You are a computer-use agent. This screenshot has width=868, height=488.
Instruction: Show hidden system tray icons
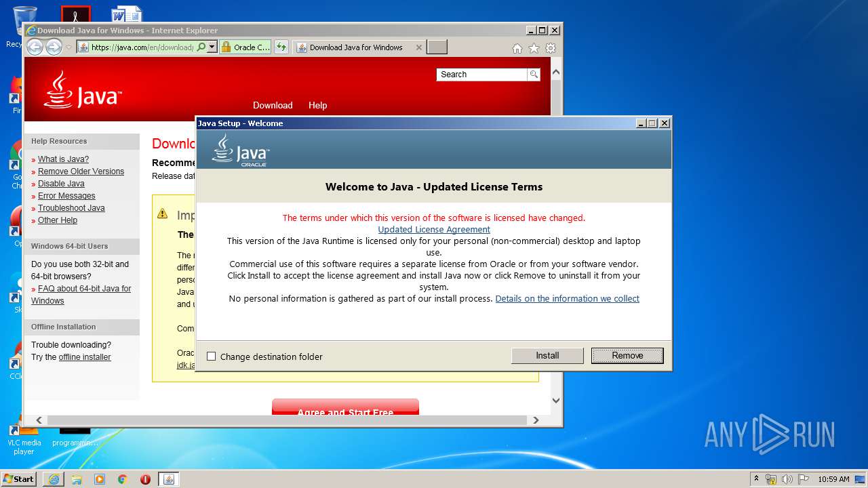(x=757, y=479)
